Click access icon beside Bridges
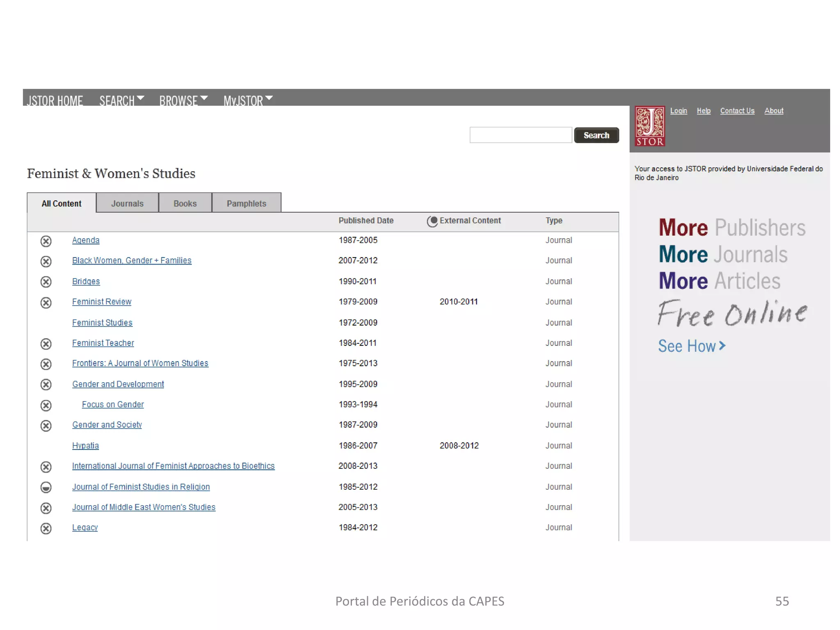 [46, 282]
